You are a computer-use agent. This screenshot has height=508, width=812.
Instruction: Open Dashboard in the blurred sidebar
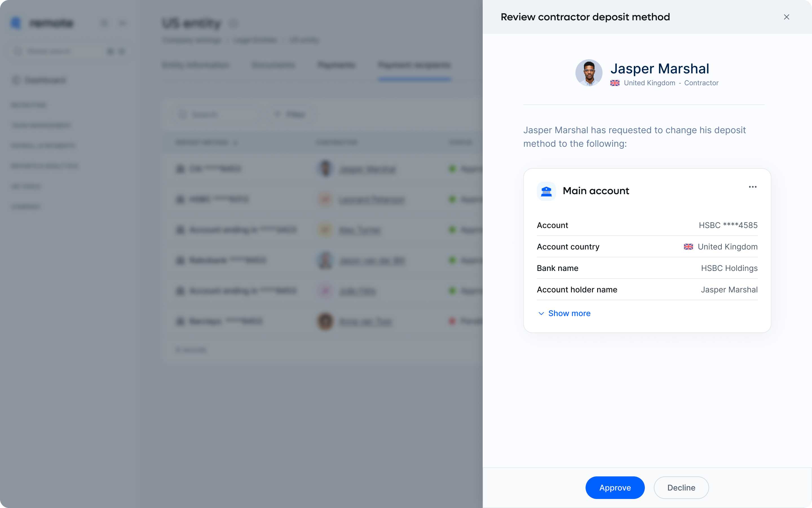coord(39,80)
